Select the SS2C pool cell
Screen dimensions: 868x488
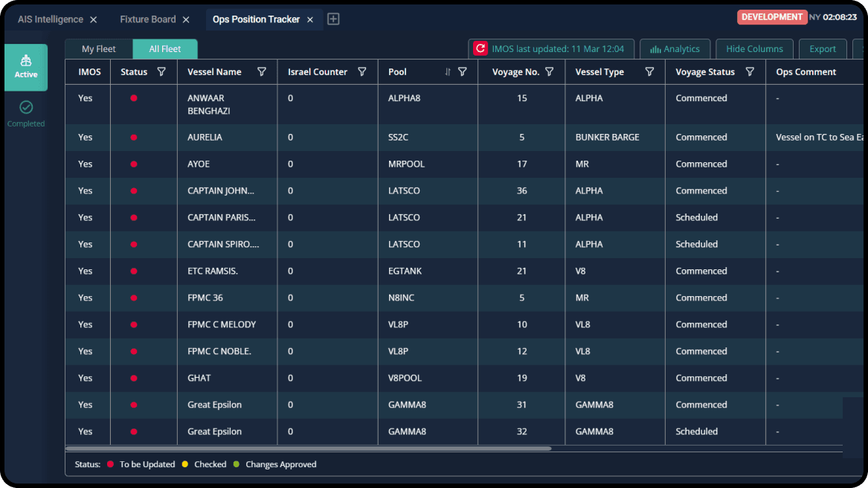tap(398, 138)
